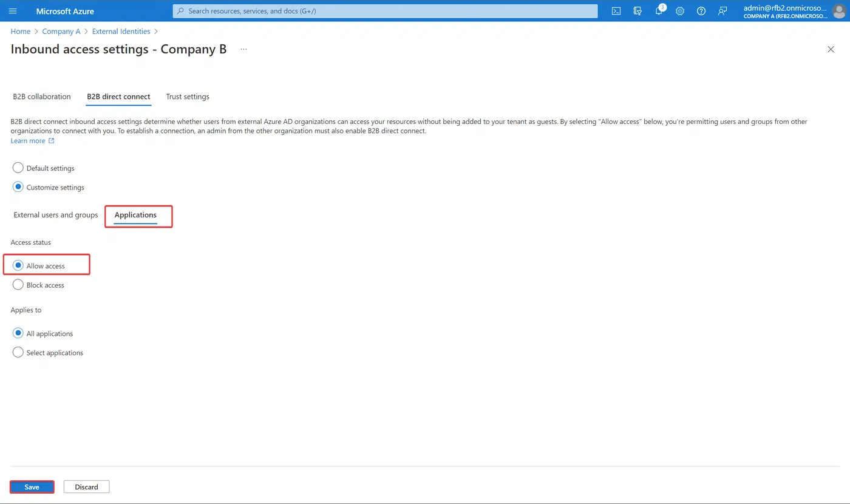Open the Feedback icon in the top bar
The height and width of the screenshot is (504, 850).
point(722,11)
